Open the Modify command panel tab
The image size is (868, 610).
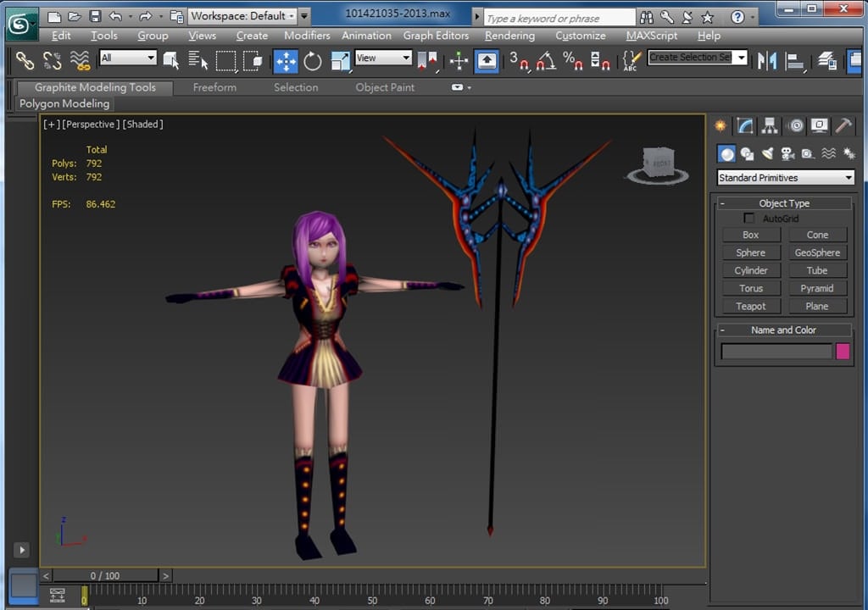[745, 126]
